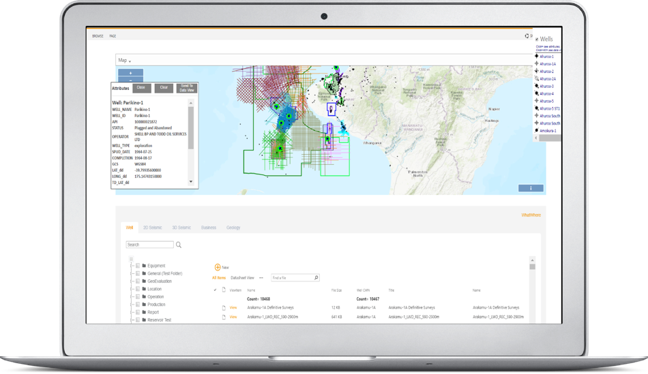Switch to the Business tab
The height and width of the screenshot is (374, 648).
(x=209, y=228)
